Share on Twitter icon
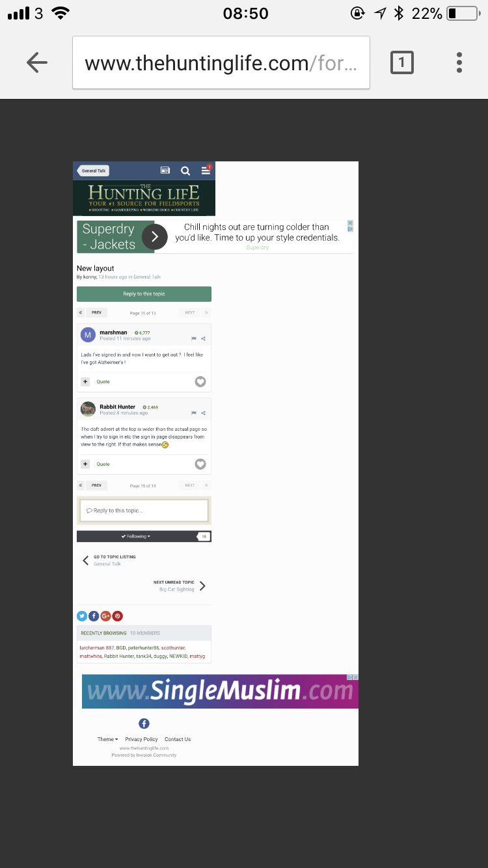 (82, 616)
